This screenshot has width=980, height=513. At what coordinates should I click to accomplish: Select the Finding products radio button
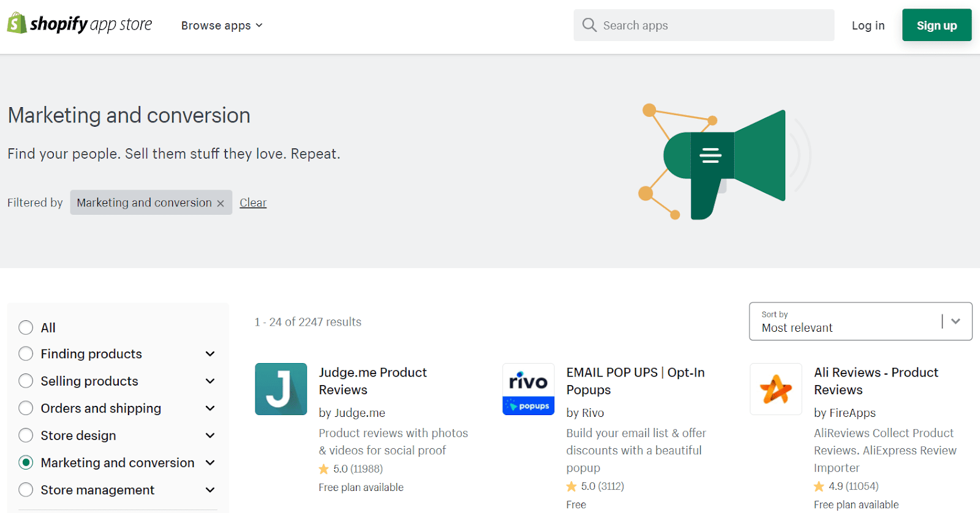tap(26, 354)
